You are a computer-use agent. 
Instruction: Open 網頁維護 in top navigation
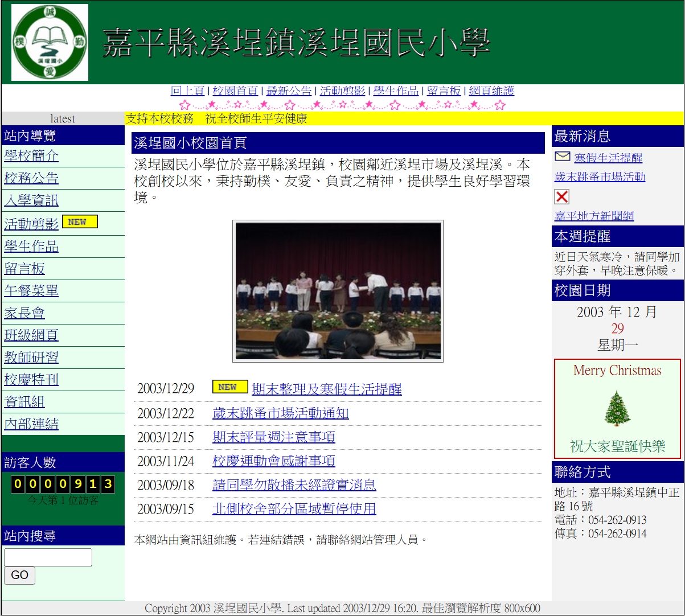491,91
